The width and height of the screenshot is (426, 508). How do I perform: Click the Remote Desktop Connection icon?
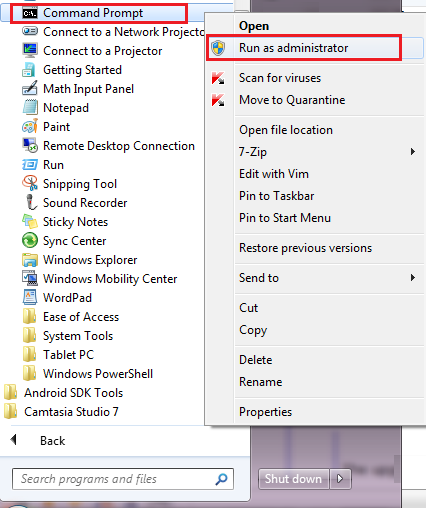point(30,146)
